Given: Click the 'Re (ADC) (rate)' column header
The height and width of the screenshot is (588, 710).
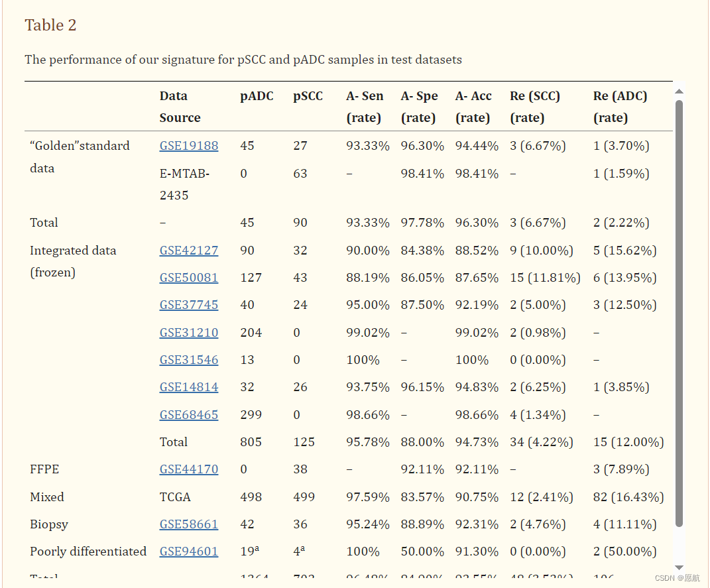Looking at the screenshot, I should click(x=621, y=107).
